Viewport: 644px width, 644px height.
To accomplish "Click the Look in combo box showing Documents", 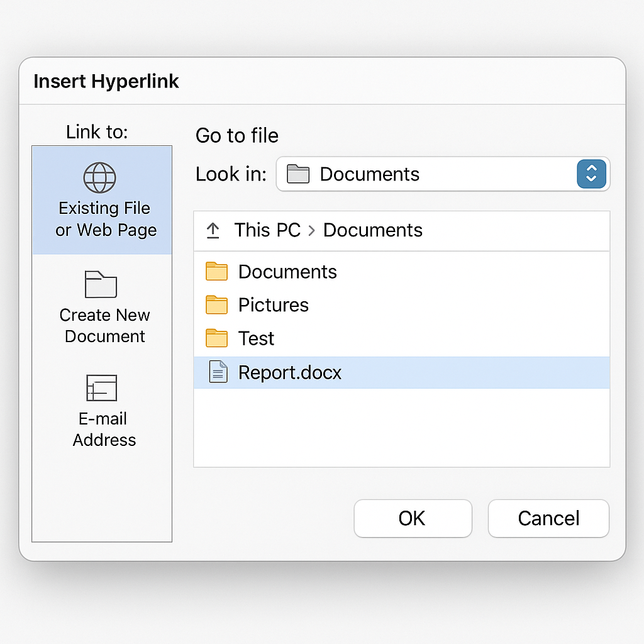I will 428,174.
